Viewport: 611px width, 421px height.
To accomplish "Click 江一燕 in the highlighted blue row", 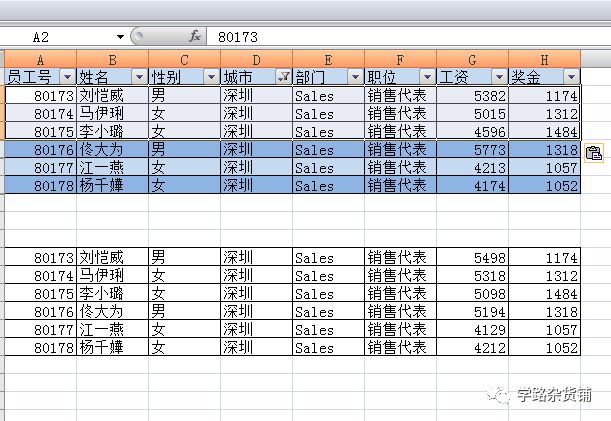I will coord(101,167).
